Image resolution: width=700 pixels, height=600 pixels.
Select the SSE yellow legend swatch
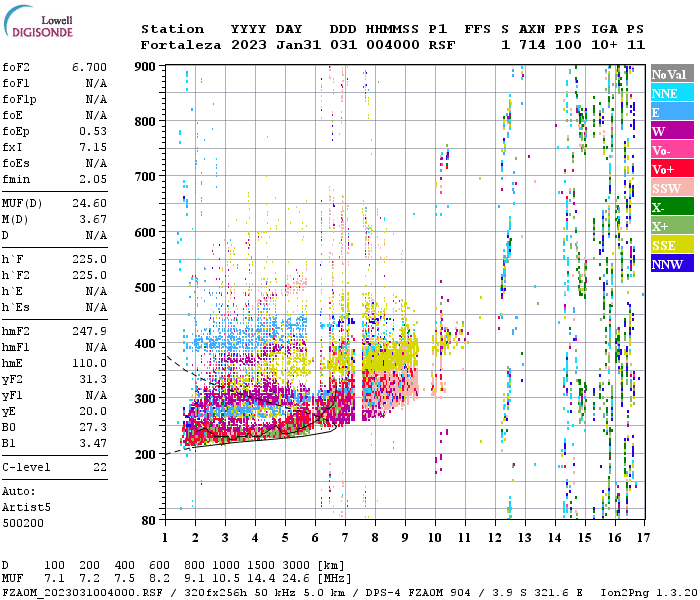pyautogui.click(x=672, y=245)
